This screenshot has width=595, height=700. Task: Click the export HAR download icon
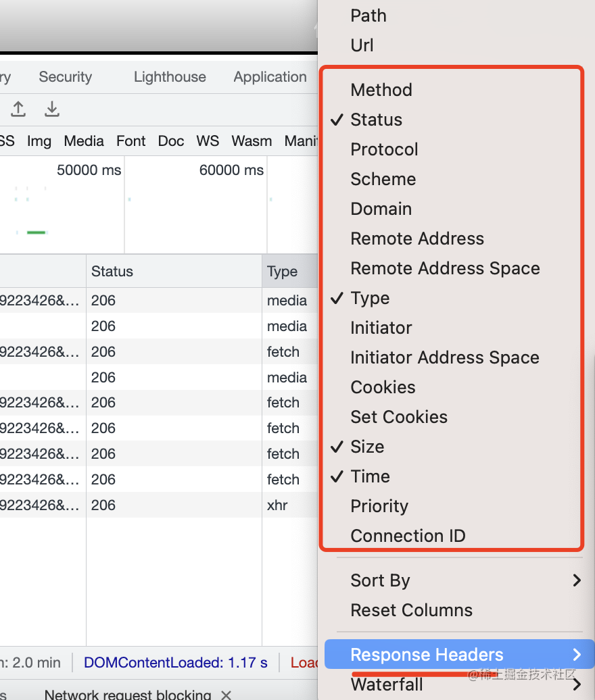(52, 109)
